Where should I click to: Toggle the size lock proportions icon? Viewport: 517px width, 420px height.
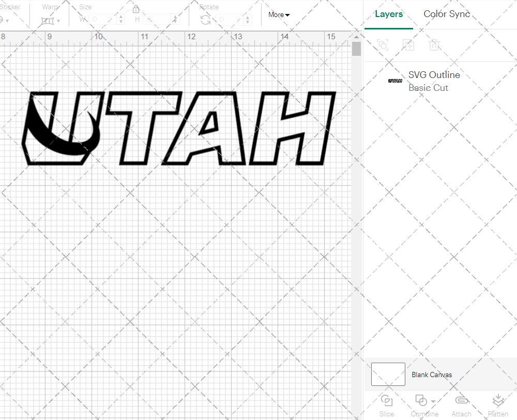(136, 9)
